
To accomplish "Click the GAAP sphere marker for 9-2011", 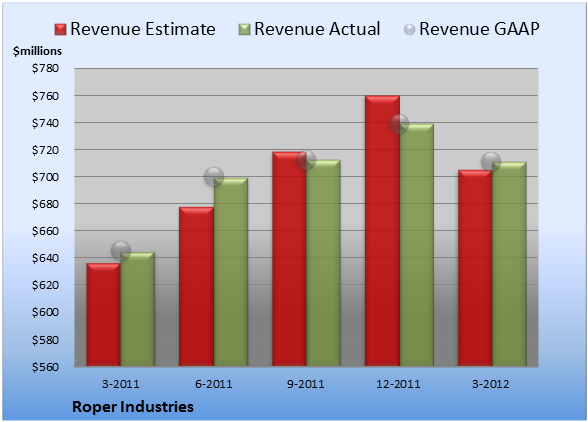I will pyautogui.click(x=306, y=160).
